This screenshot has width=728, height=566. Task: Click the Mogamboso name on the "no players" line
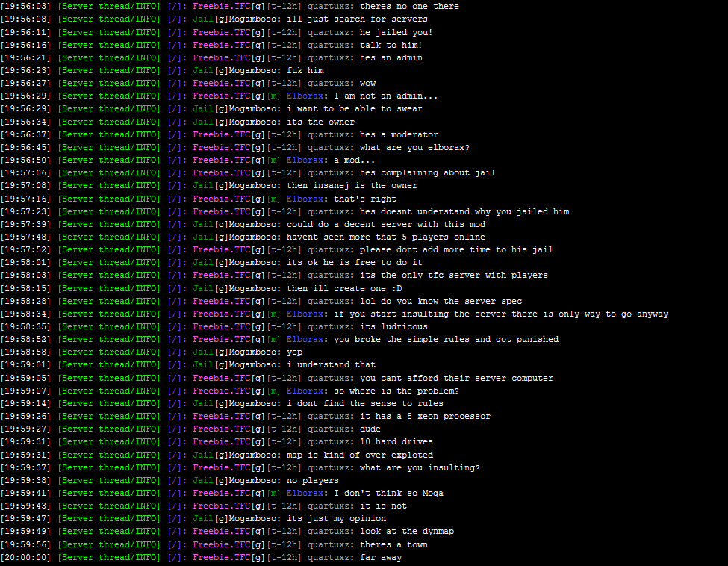pyautogui.click(x=254, y=480)
